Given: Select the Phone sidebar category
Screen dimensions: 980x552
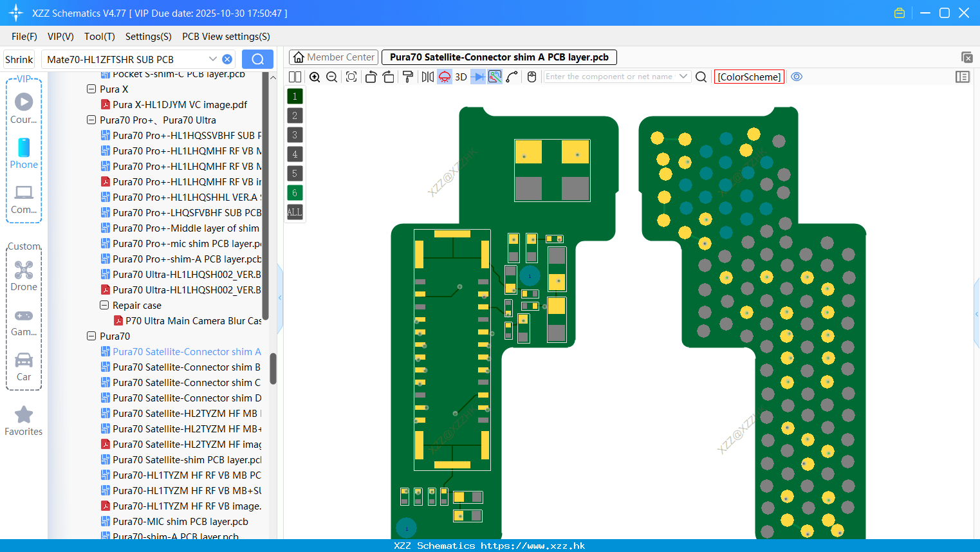Looking at the screenshot, I should click(x=24, y=154).
